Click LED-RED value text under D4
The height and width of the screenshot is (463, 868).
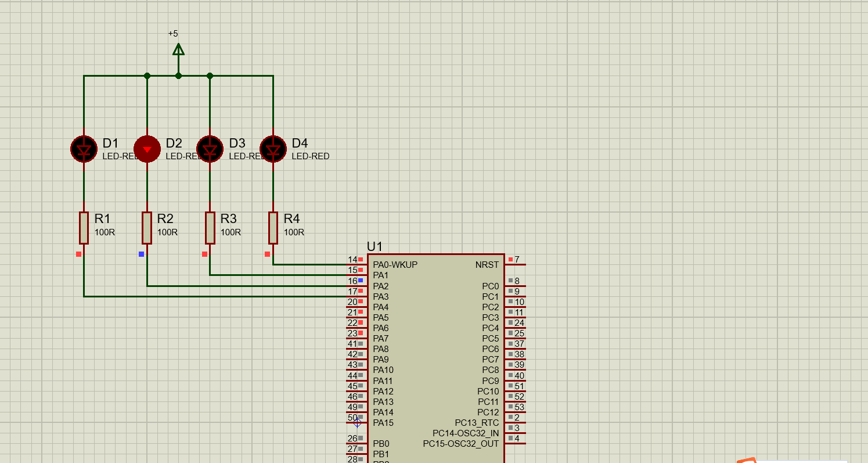(x=311, y=156)
